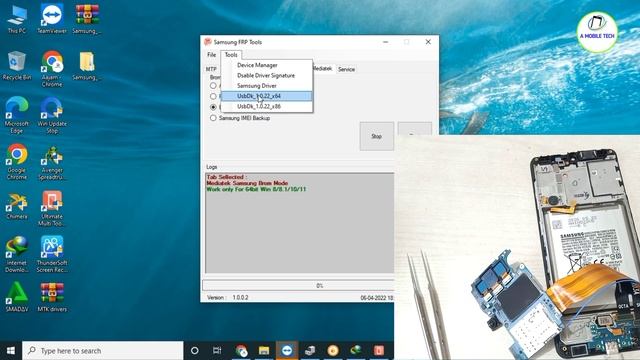Switch to TeamViewer in the taskbar
The height and width of the screenshot is (360, 640).
pos(287,351)
